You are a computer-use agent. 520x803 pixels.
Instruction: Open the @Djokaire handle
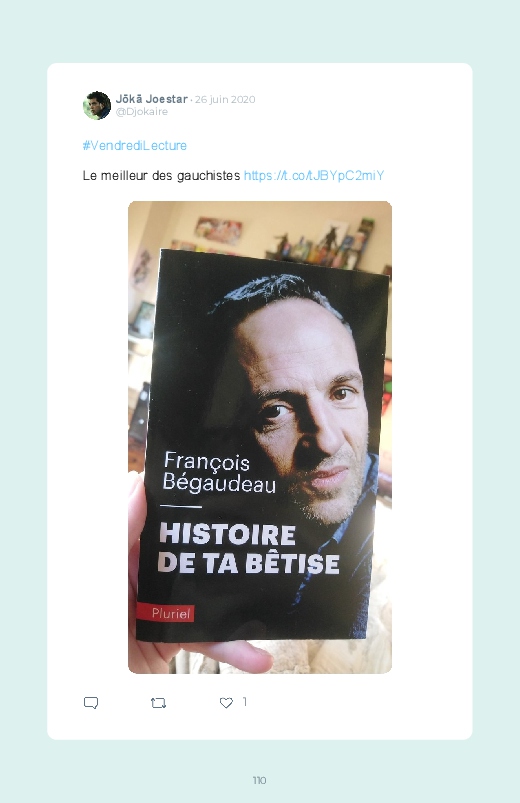142,112
